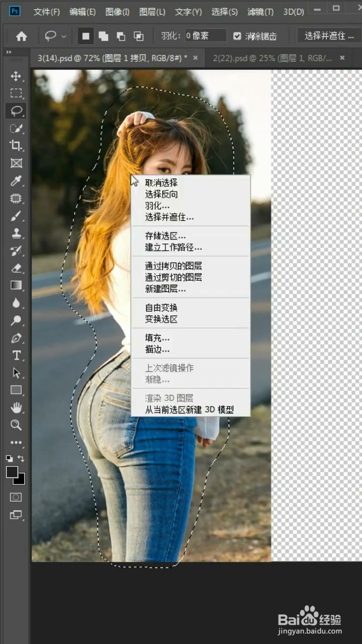Select the Eyedropper tool
The height and width of the screenshot is (644, 362).
click(x=16, y=181)
